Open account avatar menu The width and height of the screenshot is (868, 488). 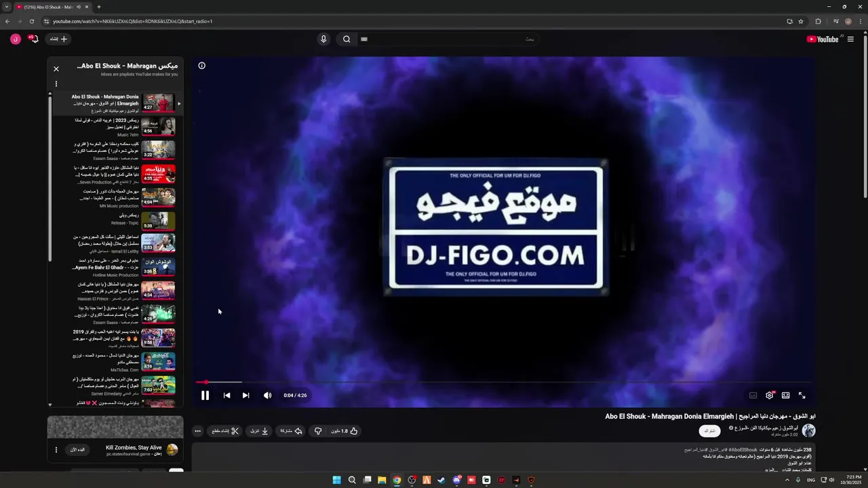click(x=15, y=39)
